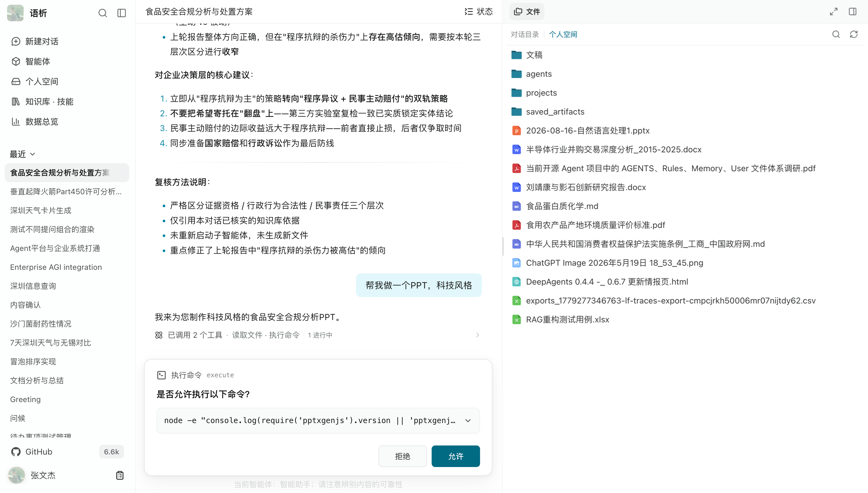This screenshot has width=868, height=493.
Task: Expand the files panel to fullscreen
Action: (x=833, y=12)
